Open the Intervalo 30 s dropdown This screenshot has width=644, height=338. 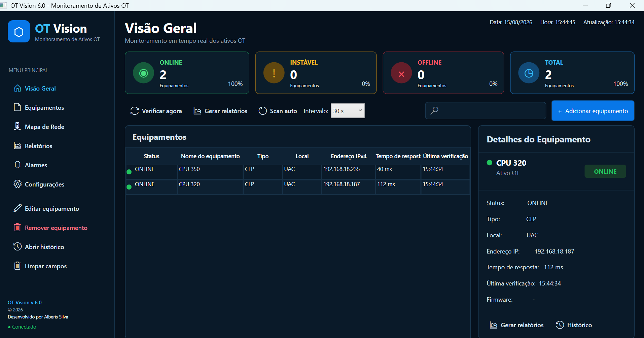coord(348,111)
